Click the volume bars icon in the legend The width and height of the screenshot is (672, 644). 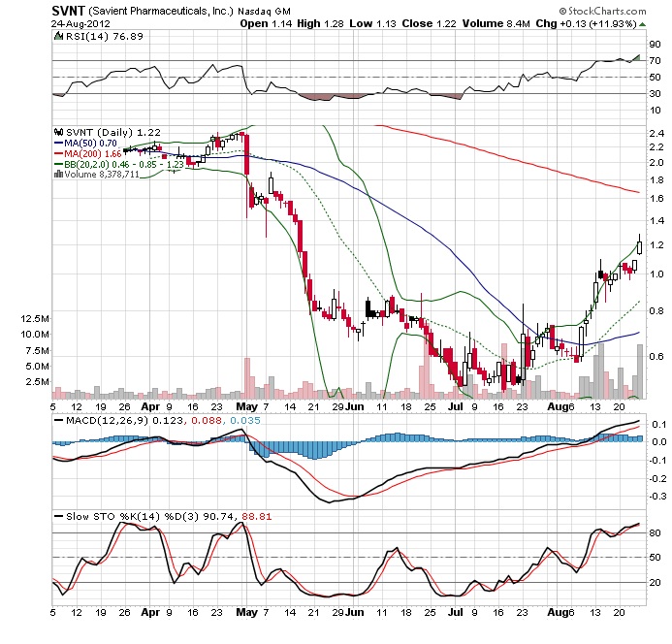[59, 174]
